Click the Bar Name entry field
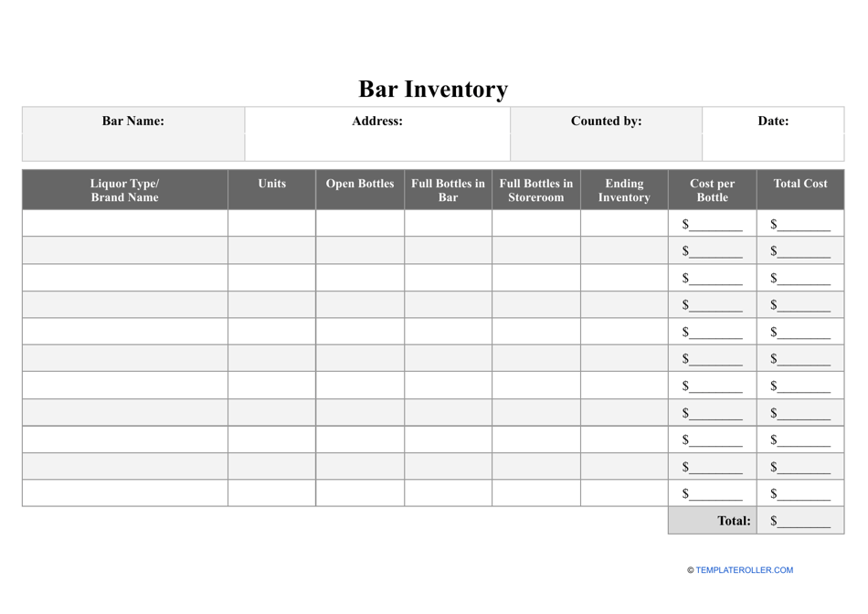868x614 pixels. 133,147
